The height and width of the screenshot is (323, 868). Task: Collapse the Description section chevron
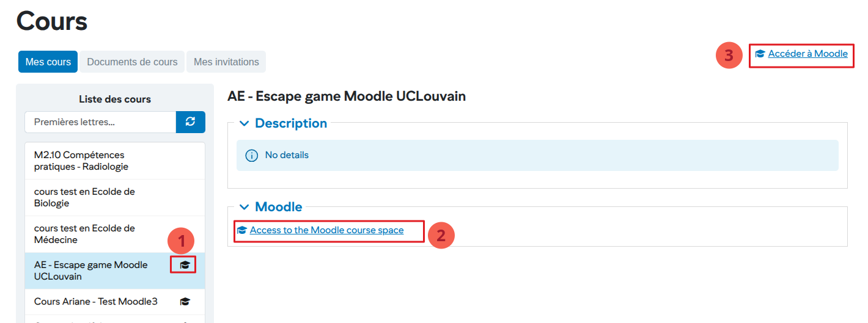coord(245,123)
